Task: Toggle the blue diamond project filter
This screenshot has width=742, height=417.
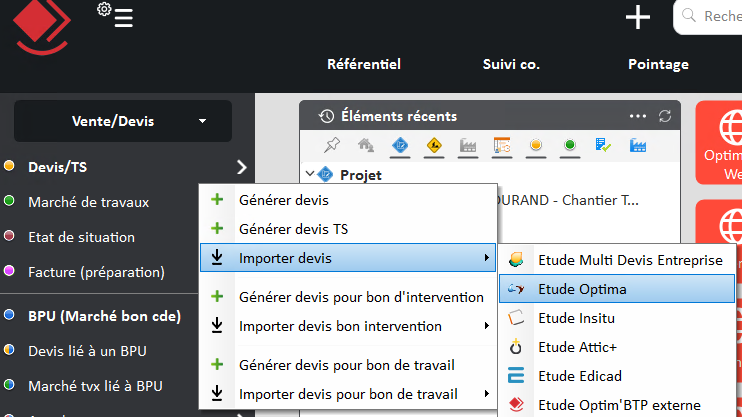Action: [400, 145]
